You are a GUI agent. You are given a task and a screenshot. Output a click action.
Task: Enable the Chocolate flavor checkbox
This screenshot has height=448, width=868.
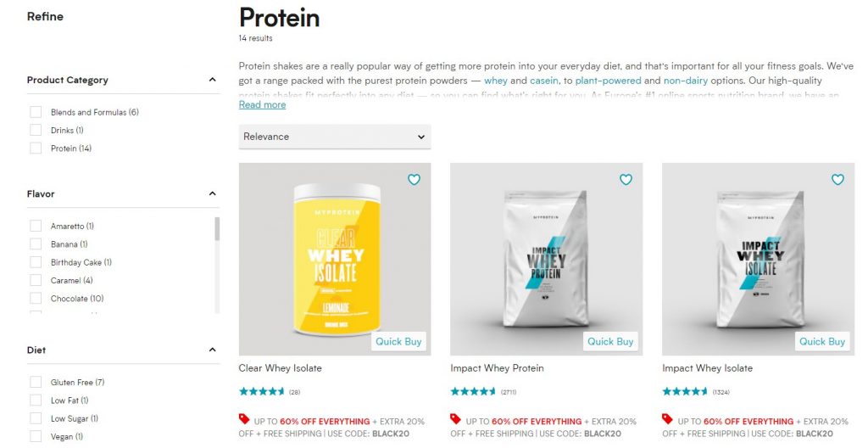[x=36, y=298]
